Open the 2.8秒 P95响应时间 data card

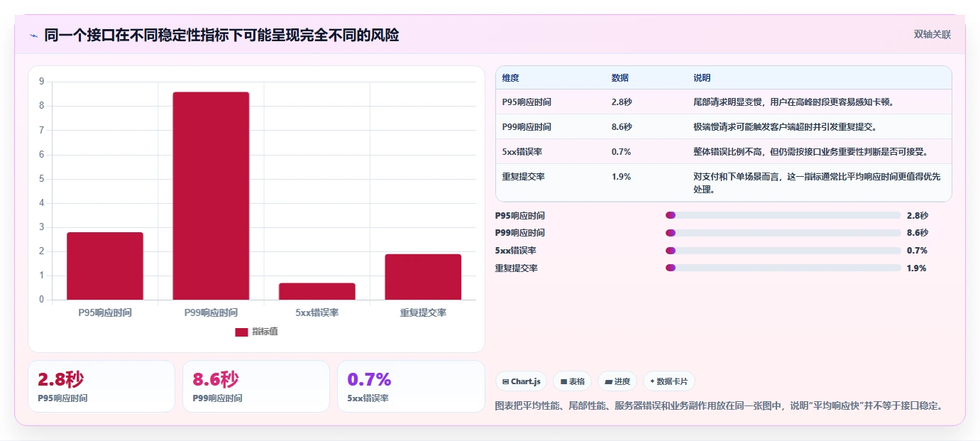pyautogui.click(x=101, y=386)
